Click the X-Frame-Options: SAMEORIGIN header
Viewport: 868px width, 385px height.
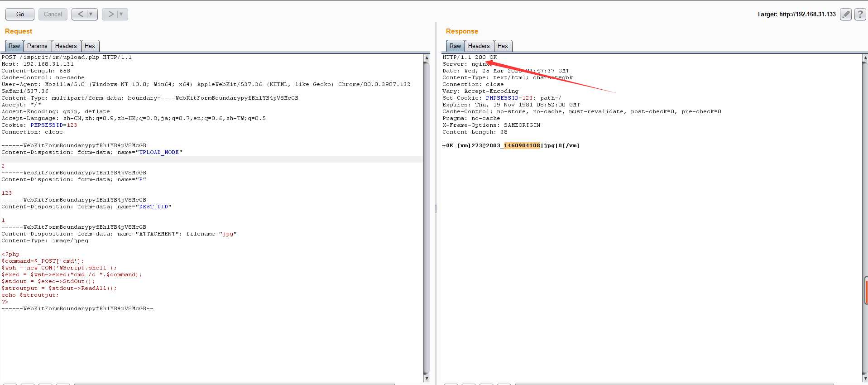491,125
